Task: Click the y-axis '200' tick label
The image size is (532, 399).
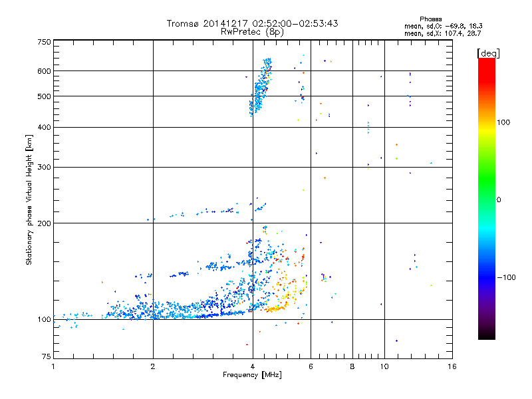Action: click(44, 223)
